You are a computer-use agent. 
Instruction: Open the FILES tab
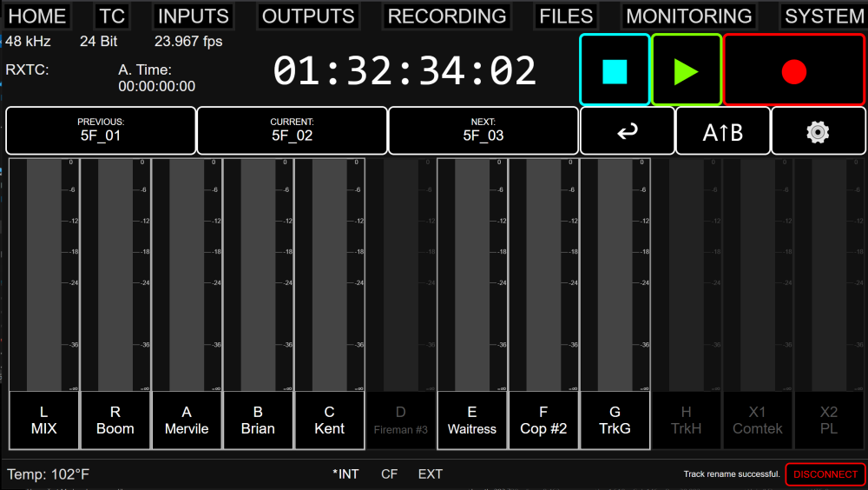pyautogui.click(x=566, y=17)
